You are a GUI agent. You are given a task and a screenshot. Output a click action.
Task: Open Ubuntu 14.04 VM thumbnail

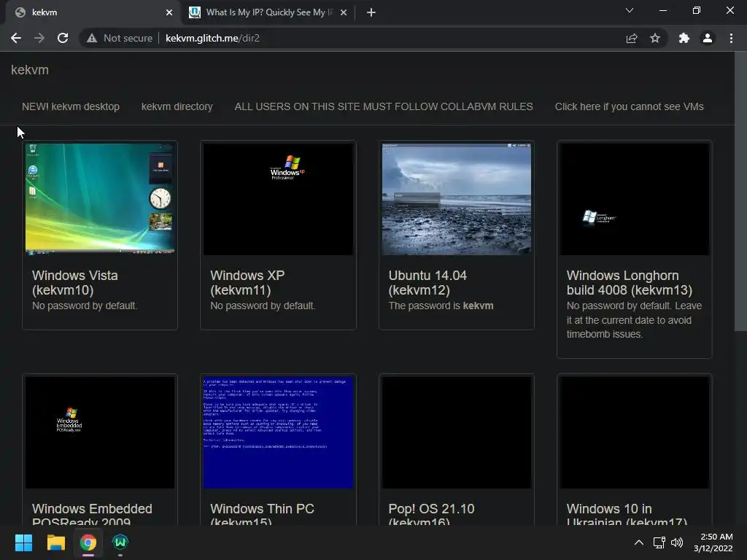(x=457, y=199)
